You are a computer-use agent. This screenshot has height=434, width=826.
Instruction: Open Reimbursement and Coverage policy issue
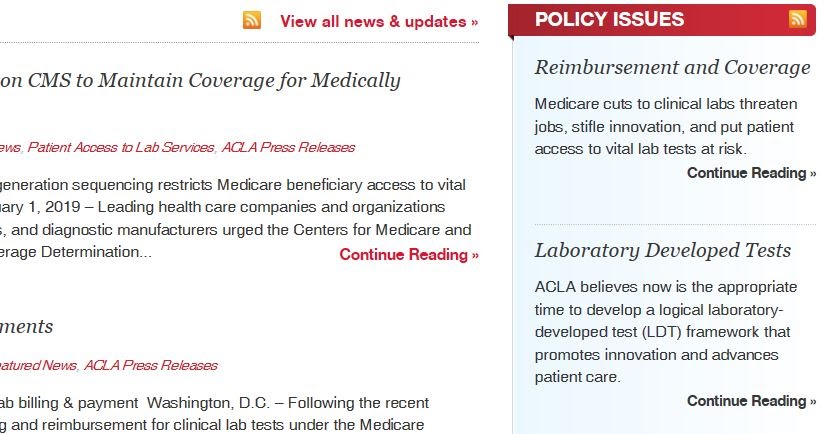pos(672,67)
